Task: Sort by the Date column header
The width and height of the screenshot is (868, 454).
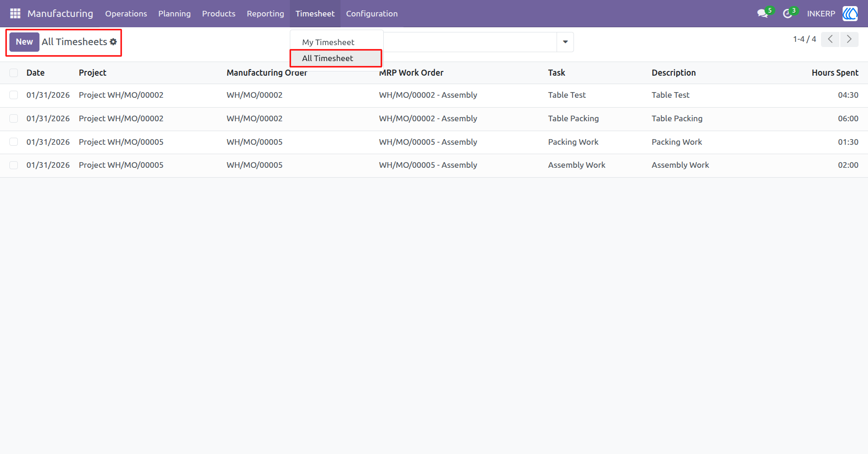Action: [36, 73]
